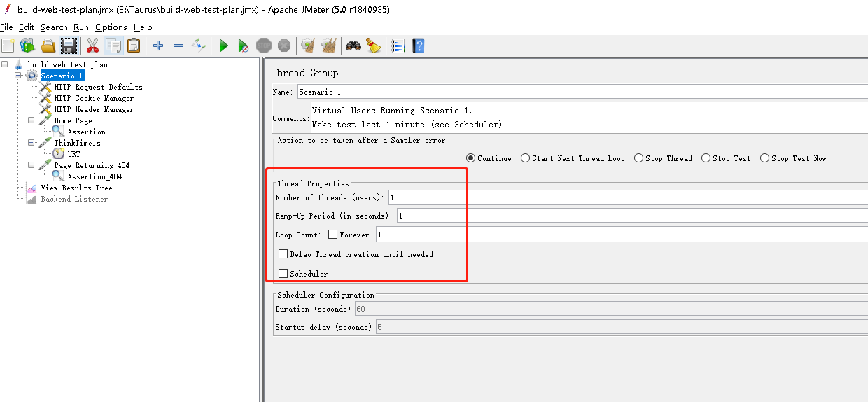Click the Toggle enable/disable toolbar icon
The image size is (868, 402).
pyautogui.click(x=199, y=46)
